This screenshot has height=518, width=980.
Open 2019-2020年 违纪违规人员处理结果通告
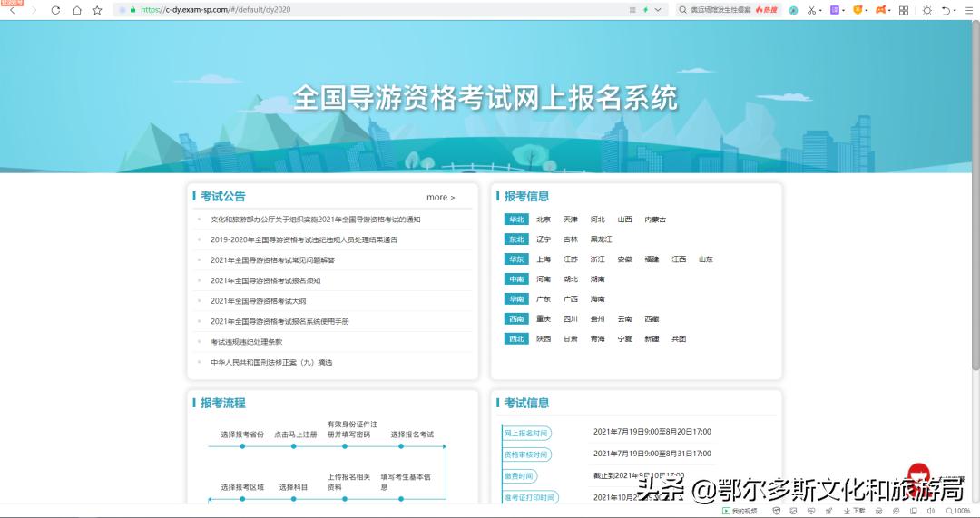pyautogui.click(x=304, y=239)
